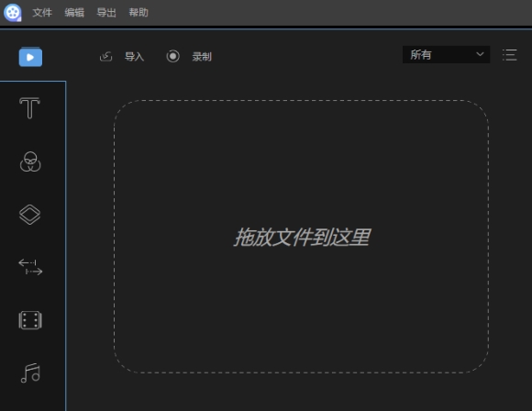
Task: Click the application logo icon
Action: click(13, 13)
